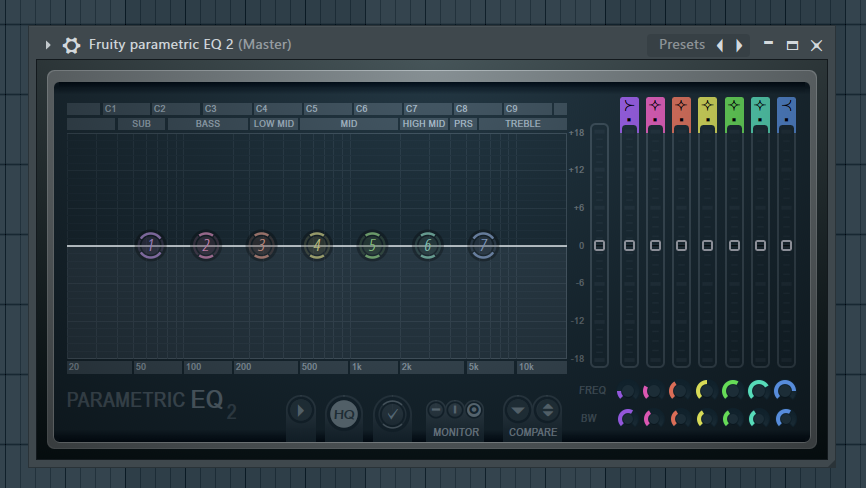Click band 3 orange filter type icon
Screen dimensions: 866x488
tap(681, 105)
